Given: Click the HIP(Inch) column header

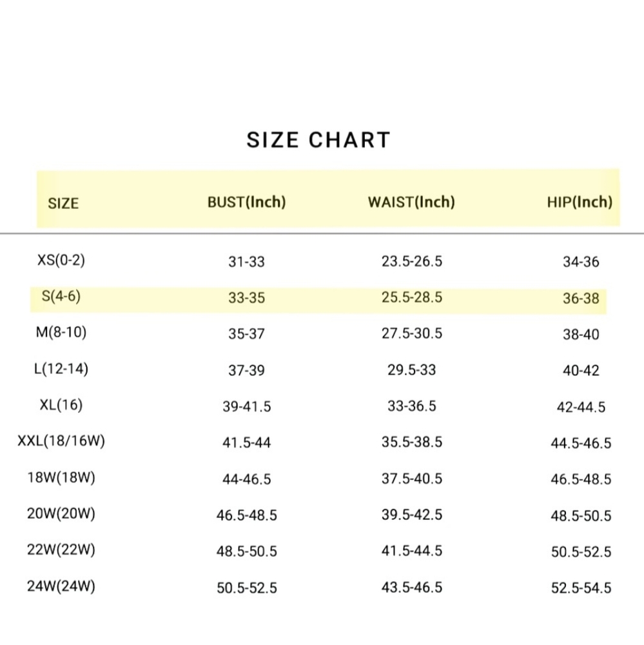Looking at the screenshot, I should click(x=580, y=202).
